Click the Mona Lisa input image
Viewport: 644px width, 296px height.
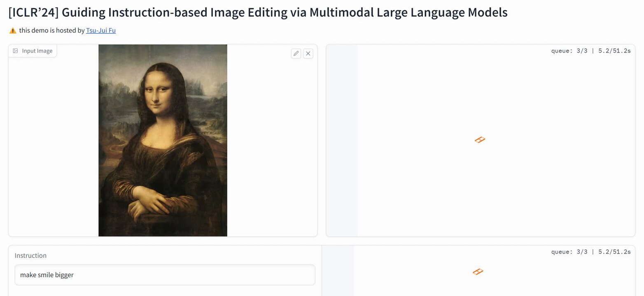coord(163,140)
